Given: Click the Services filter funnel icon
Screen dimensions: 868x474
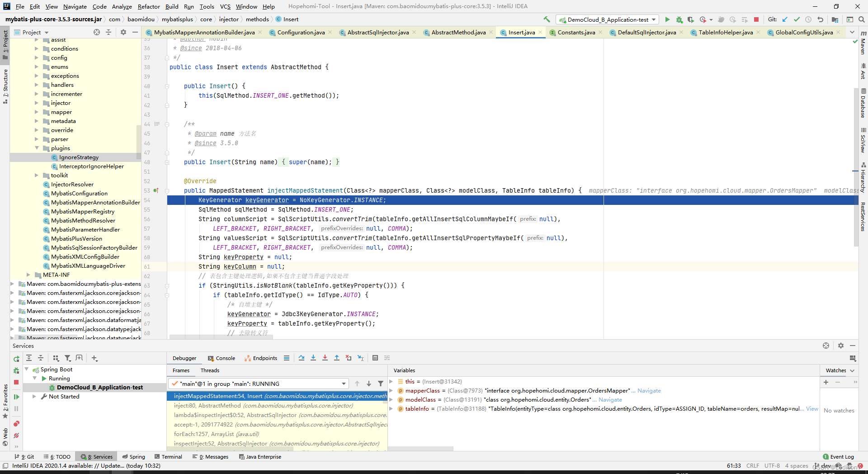Looking at the screenshot, I should click(x=68, y=358).
